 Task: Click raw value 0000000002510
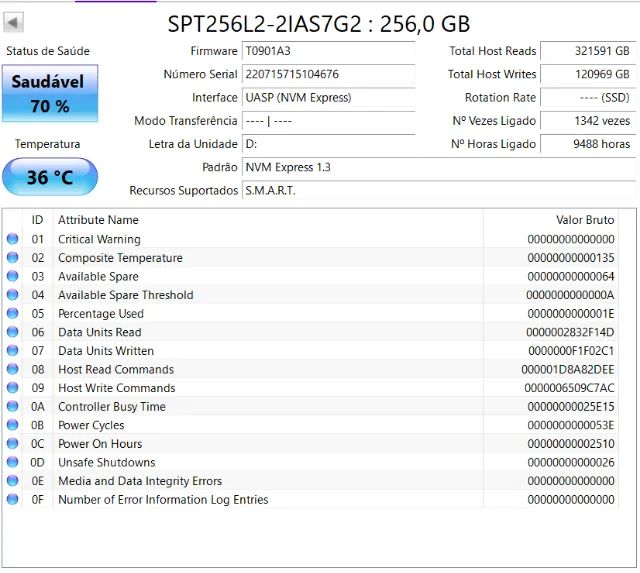click(x=571, y=444)
